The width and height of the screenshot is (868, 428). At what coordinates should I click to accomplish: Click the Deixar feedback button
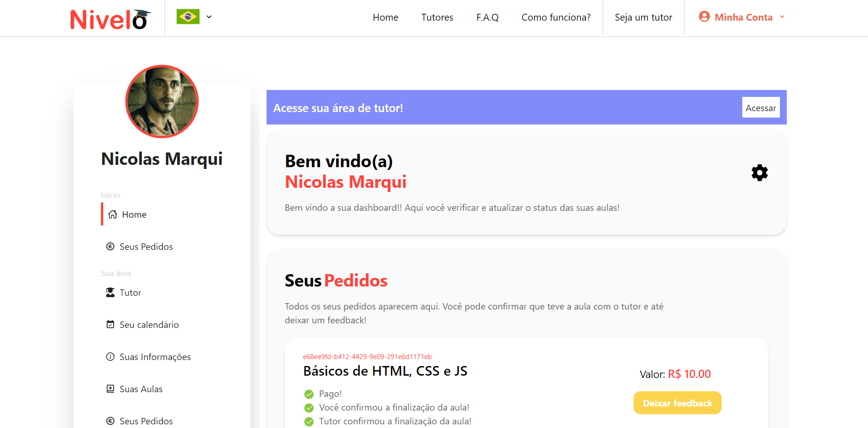coord(677,403)
